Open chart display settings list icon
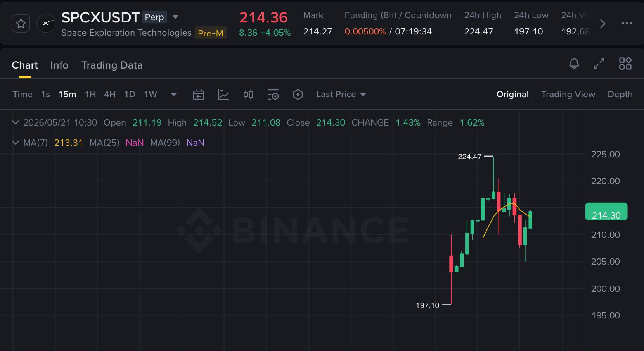Image resolution: width=644 pixels, height=351 pixels. click(273, 95)
